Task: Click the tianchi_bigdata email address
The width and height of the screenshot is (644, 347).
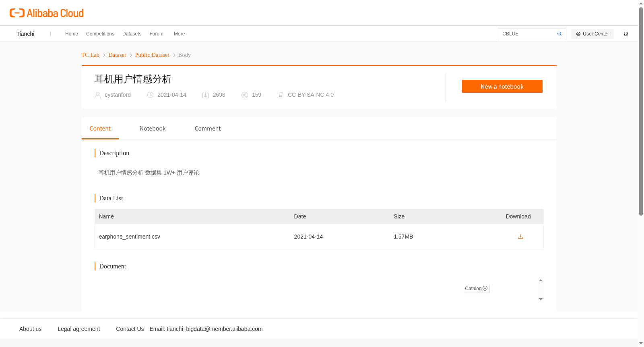Action: tap(215, 329)
